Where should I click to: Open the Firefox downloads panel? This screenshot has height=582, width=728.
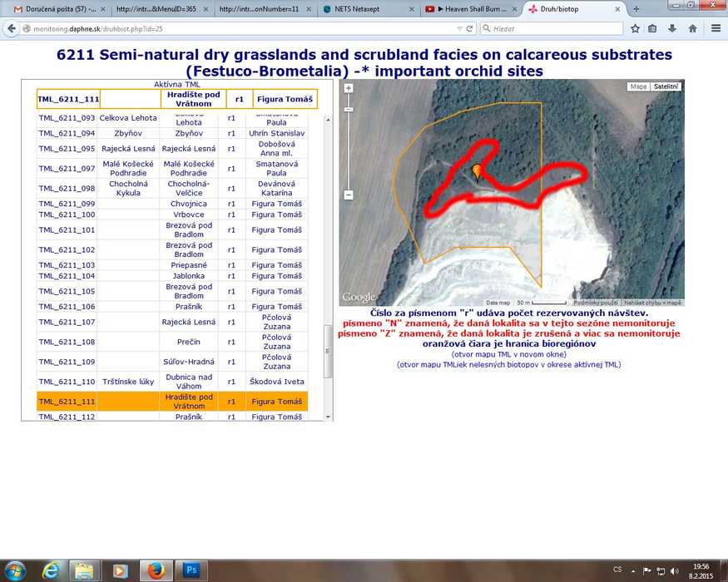673,28
